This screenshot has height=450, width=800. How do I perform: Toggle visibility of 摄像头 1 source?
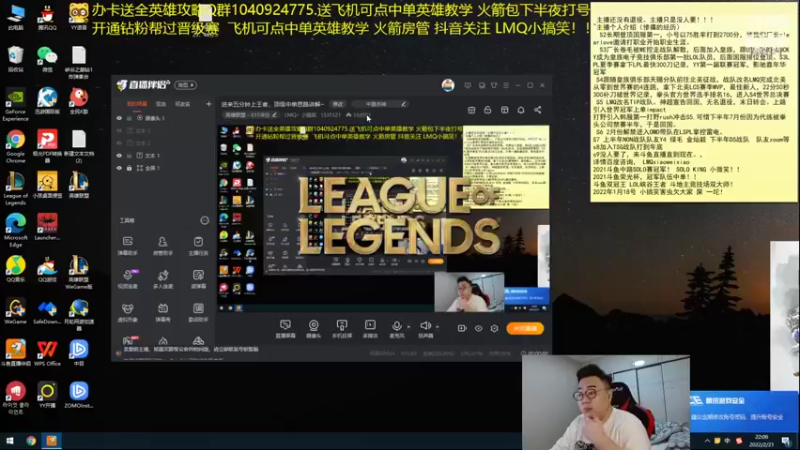[x=119, y=118]
